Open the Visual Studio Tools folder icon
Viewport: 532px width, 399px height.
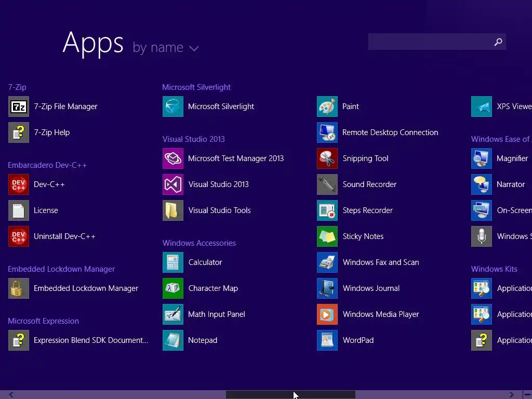click(x=173, y=210)
